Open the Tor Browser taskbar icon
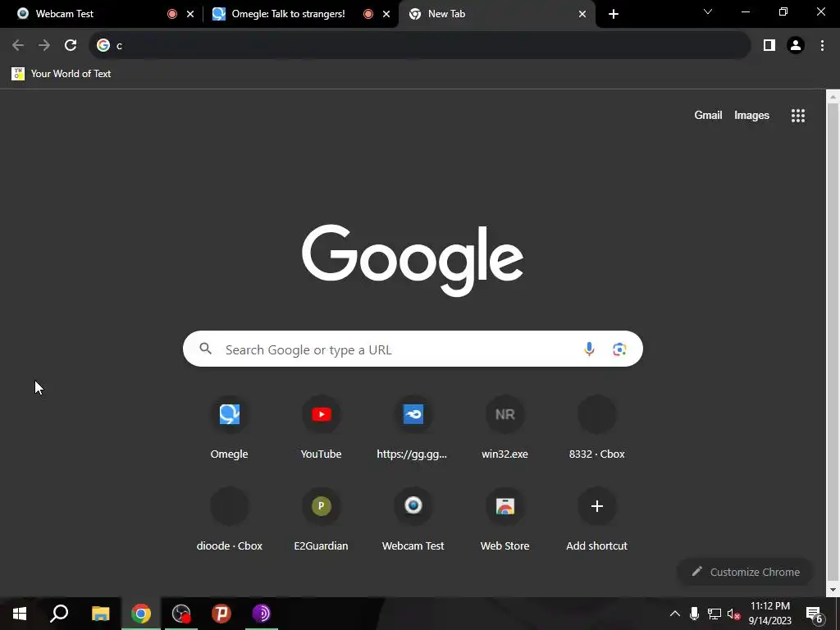Image resolution: width=840 pixels, height=630 pixels. click(262, 614)
